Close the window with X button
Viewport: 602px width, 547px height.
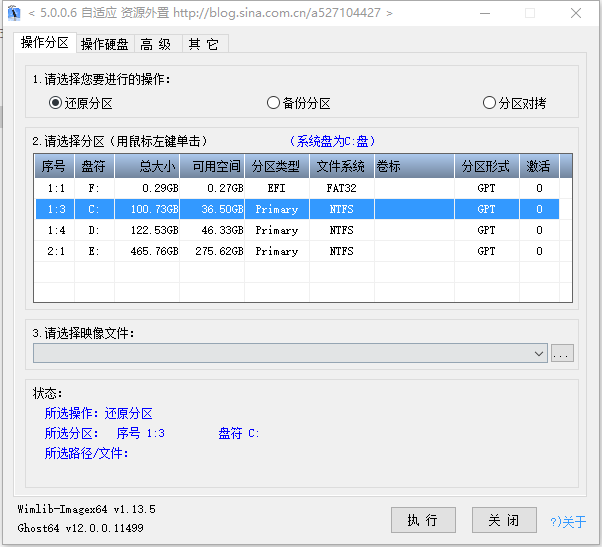pyautogui.click(x=576, y=13)
